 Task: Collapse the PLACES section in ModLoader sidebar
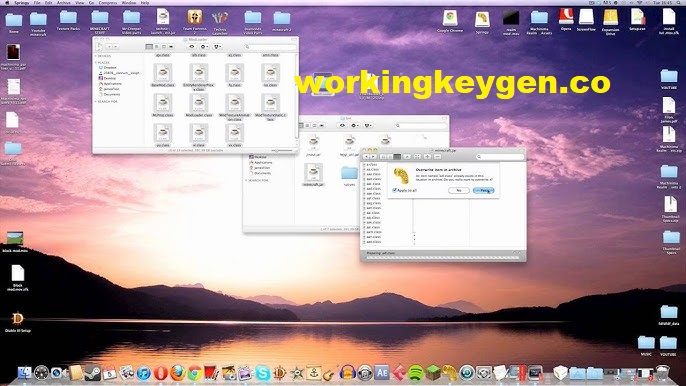coord(96,63)
